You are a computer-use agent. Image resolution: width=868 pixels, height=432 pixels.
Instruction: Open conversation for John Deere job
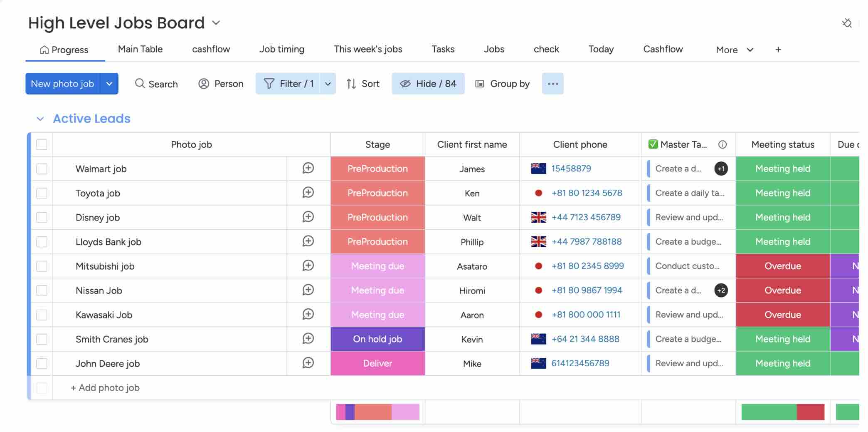pos(308,363)
